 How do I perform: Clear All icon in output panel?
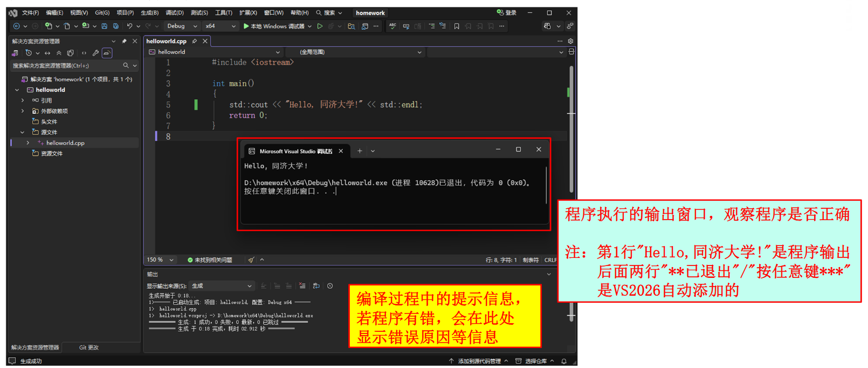(x=302, y=286)
